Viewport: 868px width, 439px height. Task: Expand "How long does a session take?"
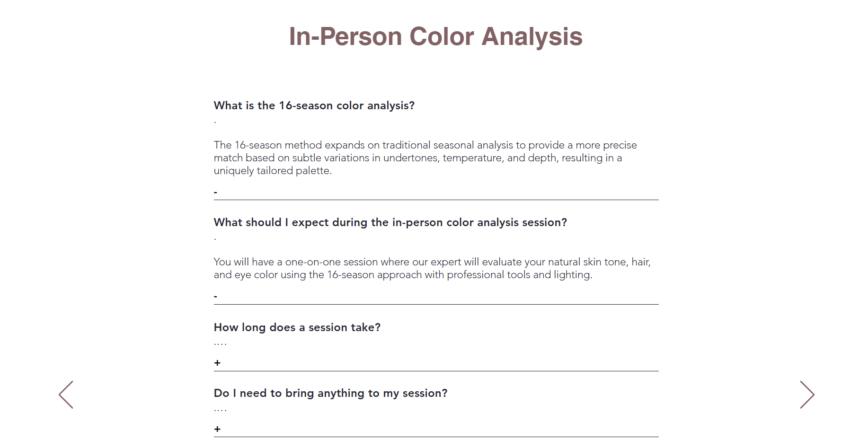(x=297, y=327)
